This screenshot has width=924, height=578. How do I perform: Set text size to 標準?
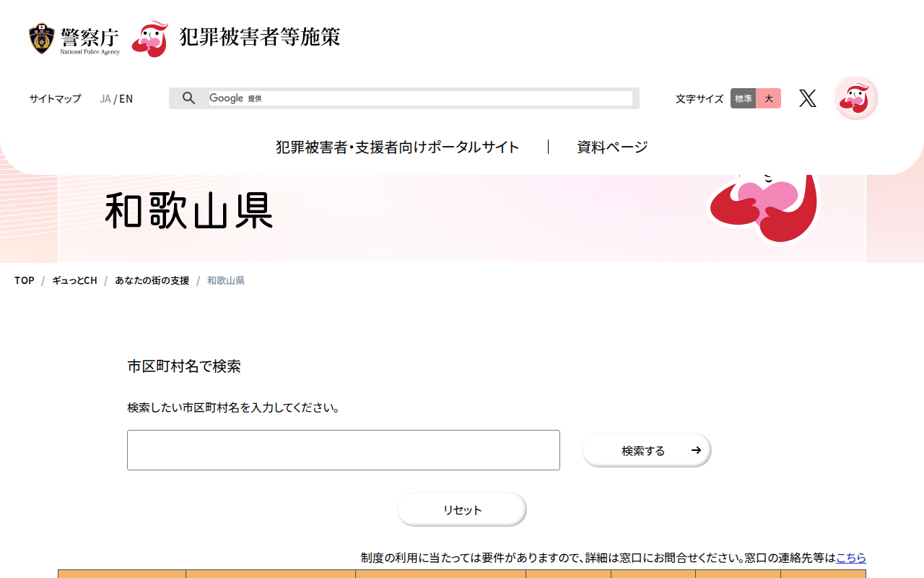tap(744, 98)
